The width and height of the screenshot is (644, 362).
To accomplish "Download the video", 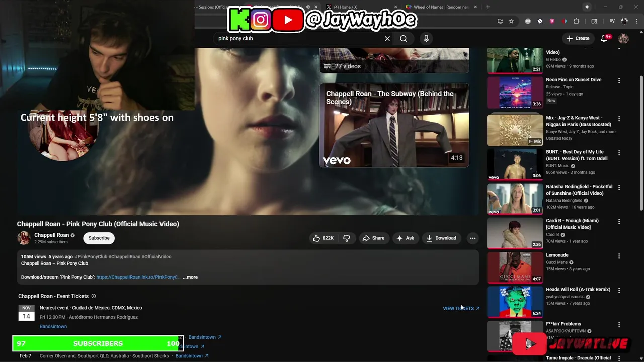I will click(441, 238).
